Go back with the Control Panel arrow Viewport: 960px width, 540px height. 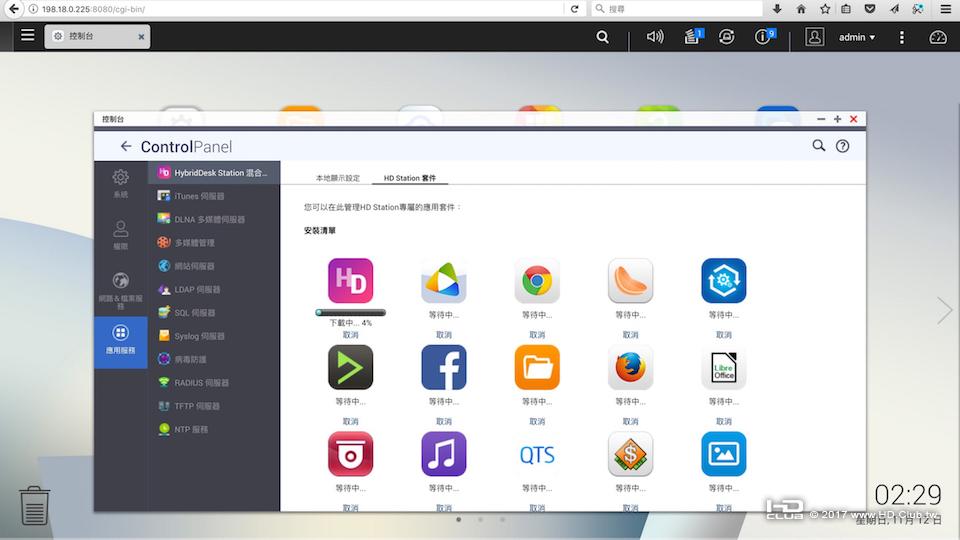[x=126, y=146]
